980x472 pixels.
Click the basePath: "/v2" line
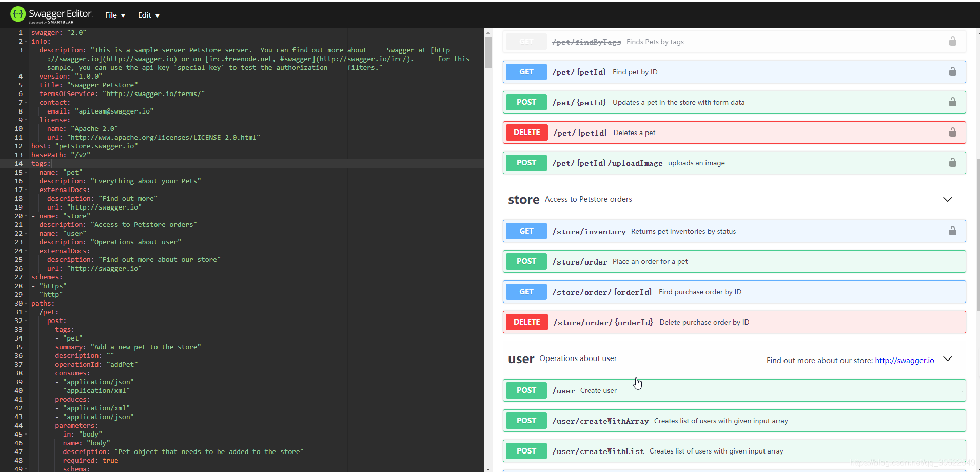[x=61, y=155]
